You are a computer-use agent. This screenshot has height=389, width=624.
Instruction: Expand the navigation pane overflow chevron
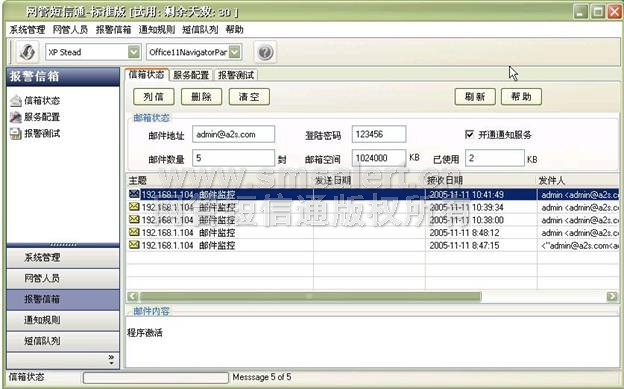click(111, 360)
